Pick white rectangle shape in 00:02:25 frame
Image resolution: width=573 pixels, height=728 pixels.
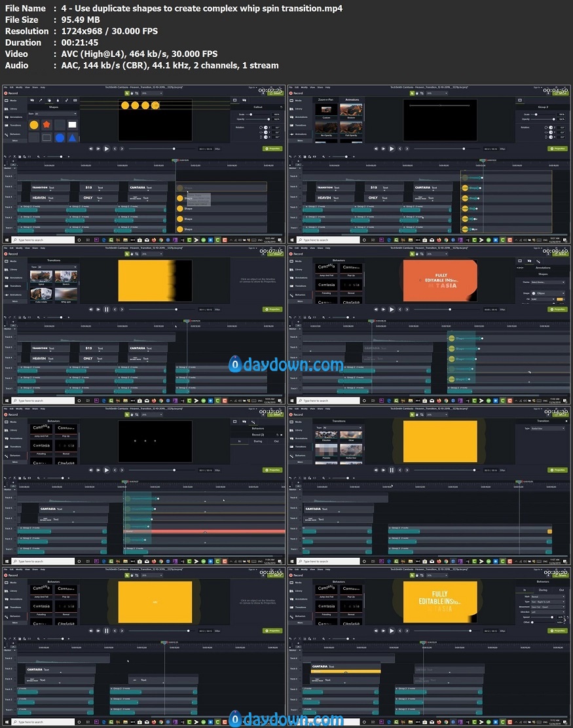[73, 124]
